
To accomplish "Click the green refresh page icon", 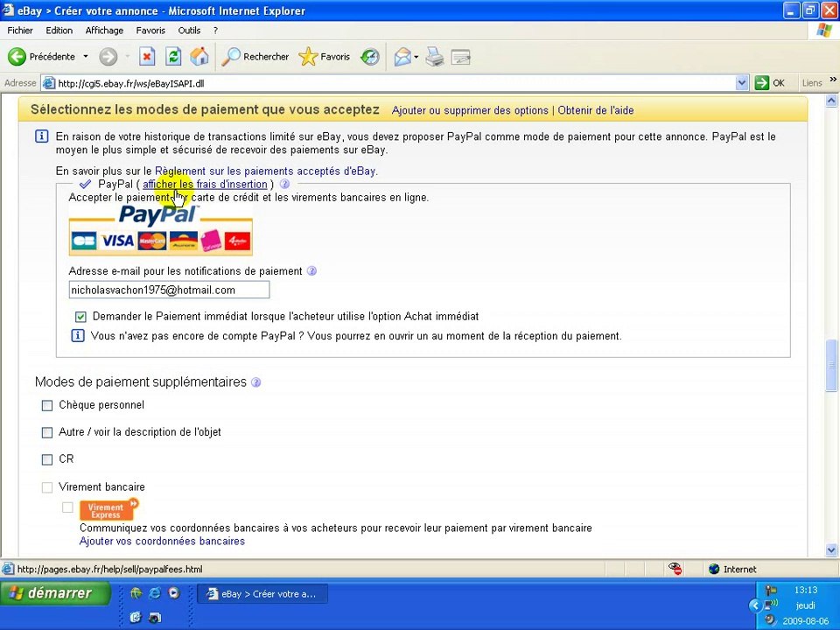I will (x=173, y=56).
